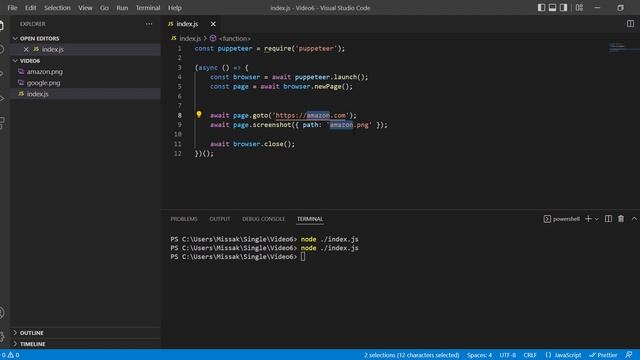Screen dimensions: 640x360
Task: Place cursor on line 1 require statement
Action: (304, 49)
